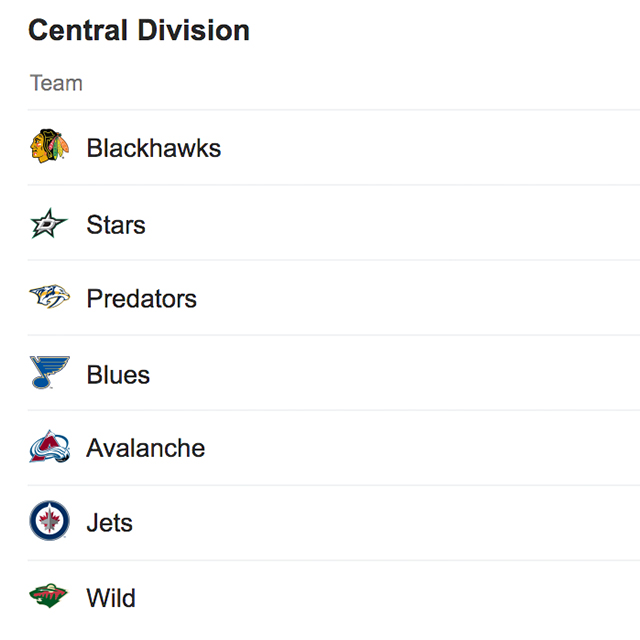The image size is (640, 640).
Task: Click the Blackhawks team logo
Action: pyautogui.click(x=49, y=147)
